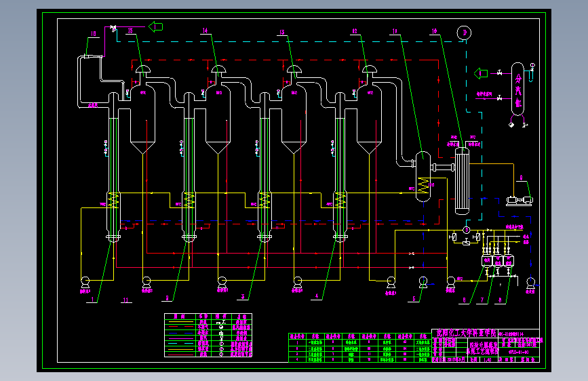The height and width of the screenshot is (381, 588).
Task: Click callout number 4 label
Action: (317, 296)
